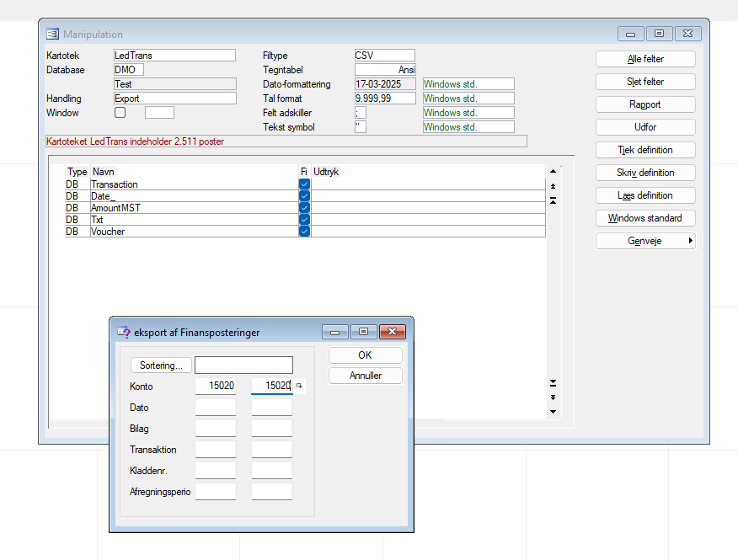This screenshot has width=738, height=560.
Task: Click the Slet felter button
Action: pos(645,82)
